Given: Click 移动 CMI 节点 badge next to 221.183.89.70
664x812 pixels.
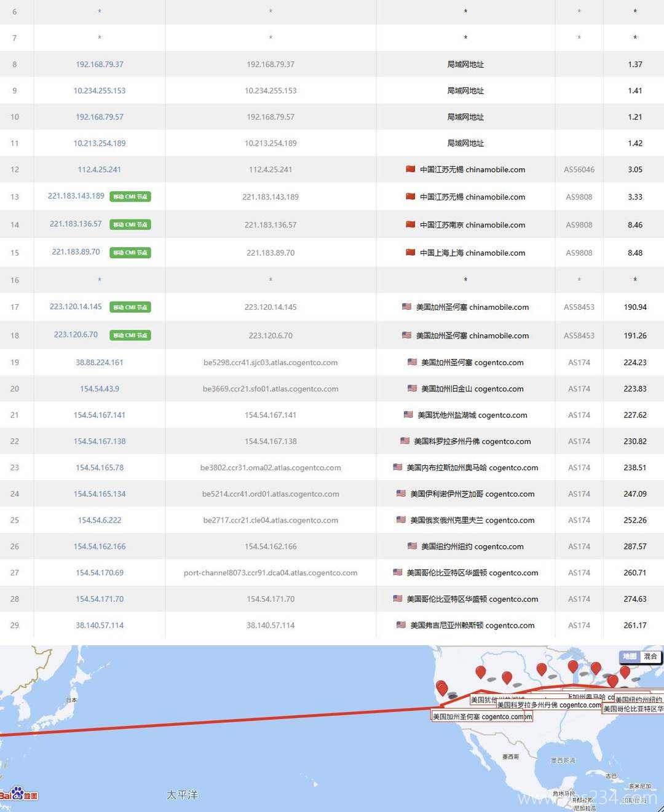Looking at the screenshot, I should tap(130, 253).
